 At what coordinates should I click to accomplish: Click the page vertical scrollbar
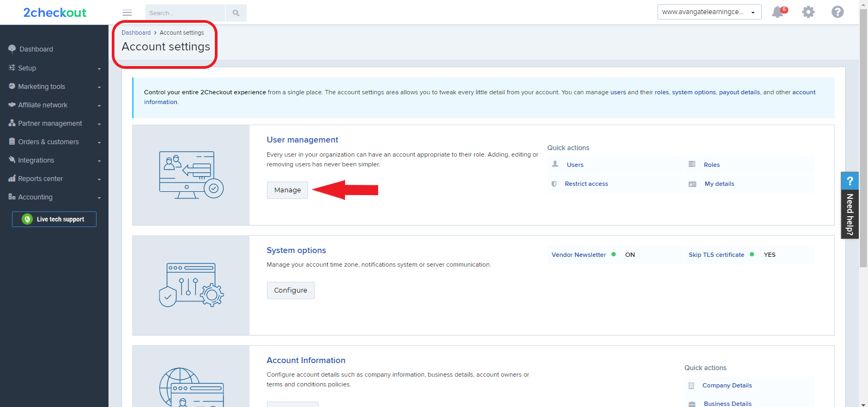864,138
